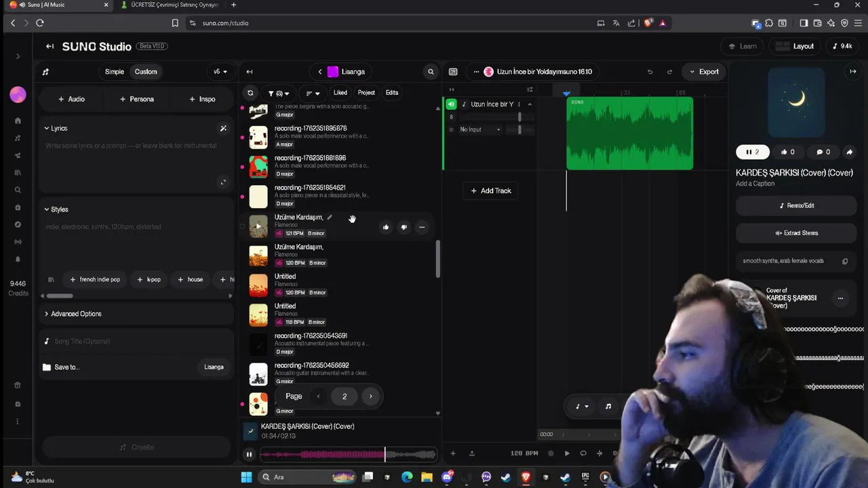Click the Windows Start button
This screenshot has height=488, width=868.
click(x=246, y=477)
